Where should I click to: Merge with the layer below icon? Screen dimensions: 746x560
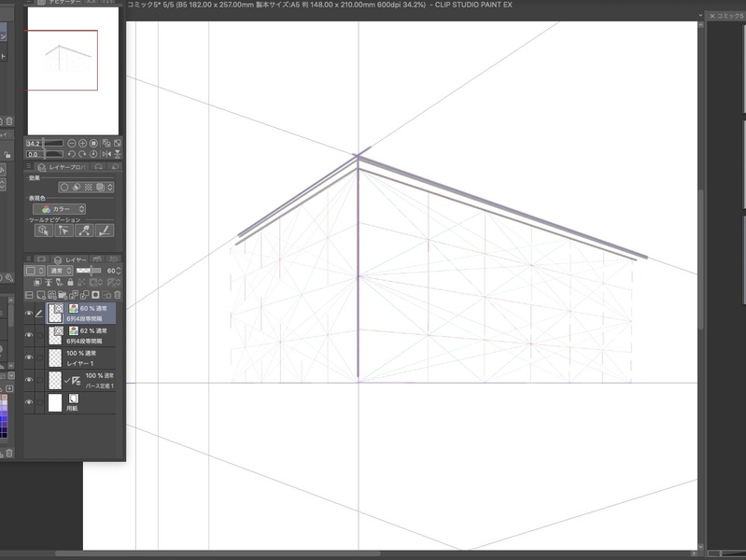[x=85, y=295]
